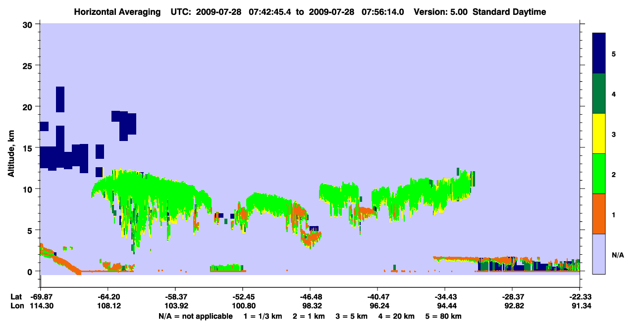Click the latitude value -22.33

[x=580, y=297]
